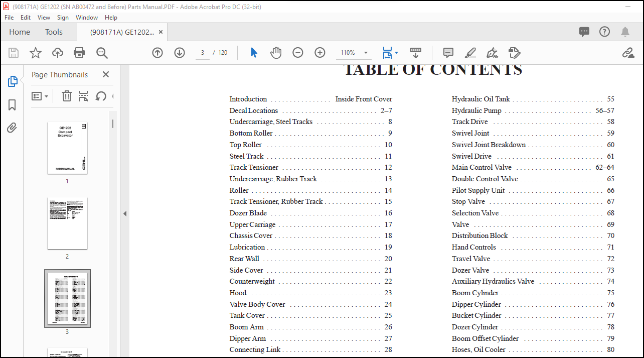Open the attachments paperclip panel

point(12,128)
